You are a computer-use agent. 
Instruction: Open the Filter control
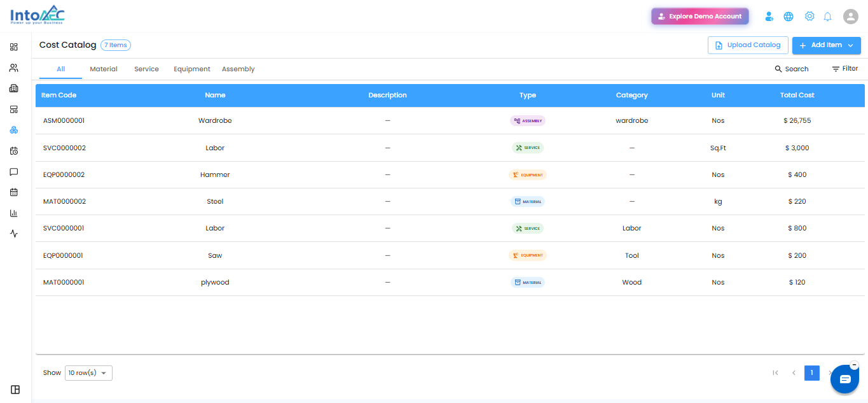[845, 69]
